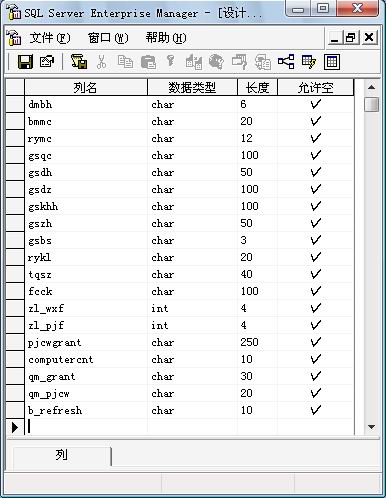Open Show permissions toolbar icon
Screen dimensions: 386x498
[x=263, y=62]
